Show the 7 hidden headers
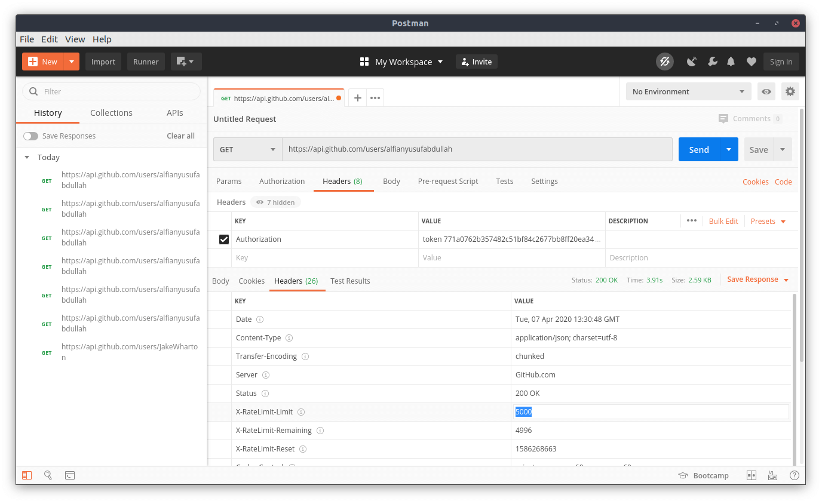The width and height of the screenshot is (822, 504). (x=275, y=202)
